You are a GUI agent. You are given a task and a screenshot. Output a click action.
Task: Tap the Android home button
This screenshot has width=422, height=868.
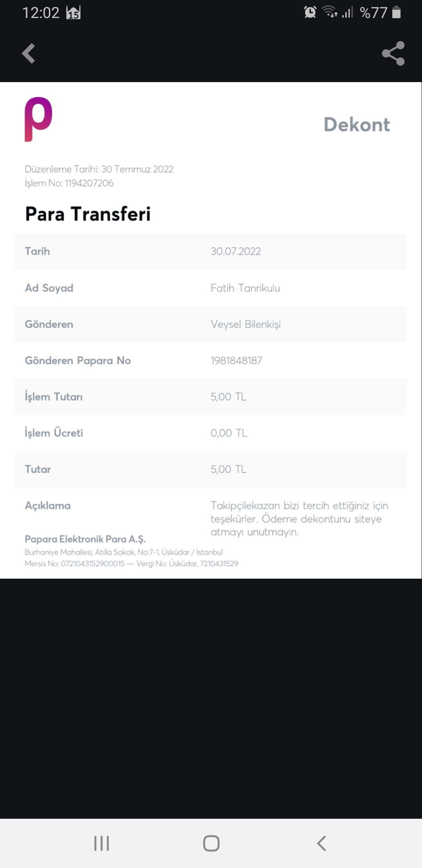pyautogui.click(x=211, y=843)
